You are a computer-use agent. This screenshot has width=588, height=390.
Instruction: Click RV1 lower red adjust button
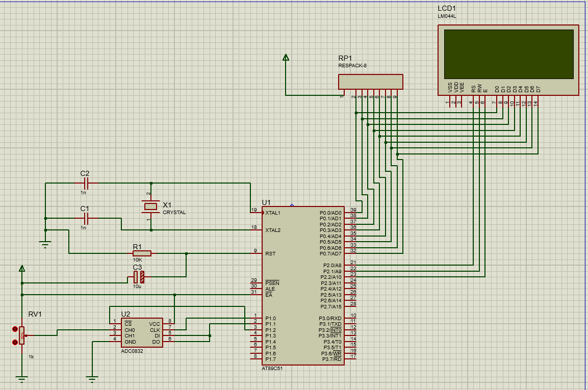click(x=15, y=342)
